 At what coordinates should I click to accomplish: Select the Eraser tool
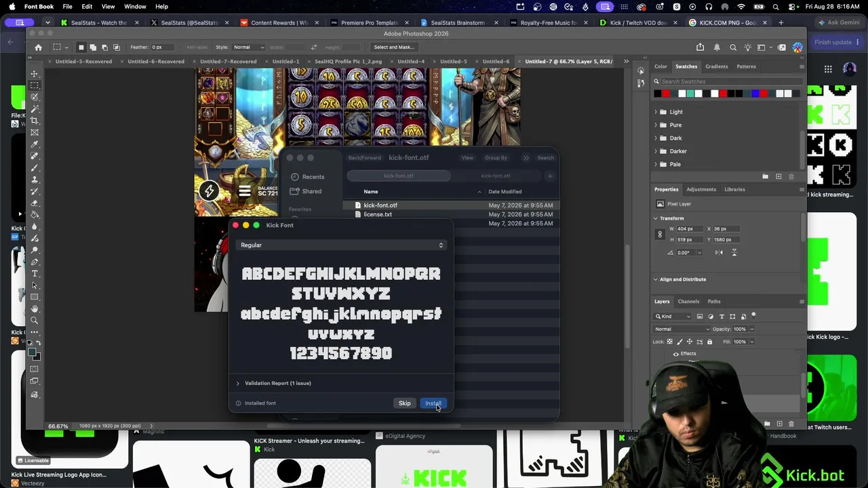tap(35, 203)
